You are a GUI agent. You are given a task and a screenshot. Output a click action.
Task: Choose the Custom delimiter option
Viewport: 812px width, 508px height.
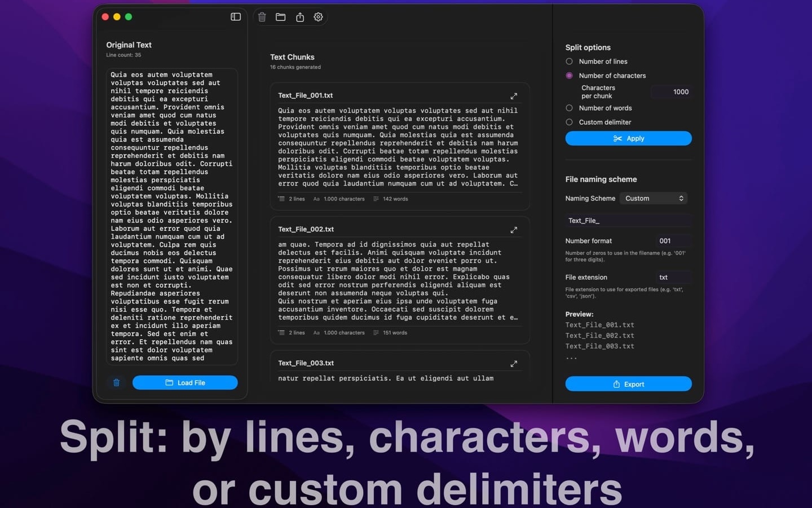click(x=570, y=122)
